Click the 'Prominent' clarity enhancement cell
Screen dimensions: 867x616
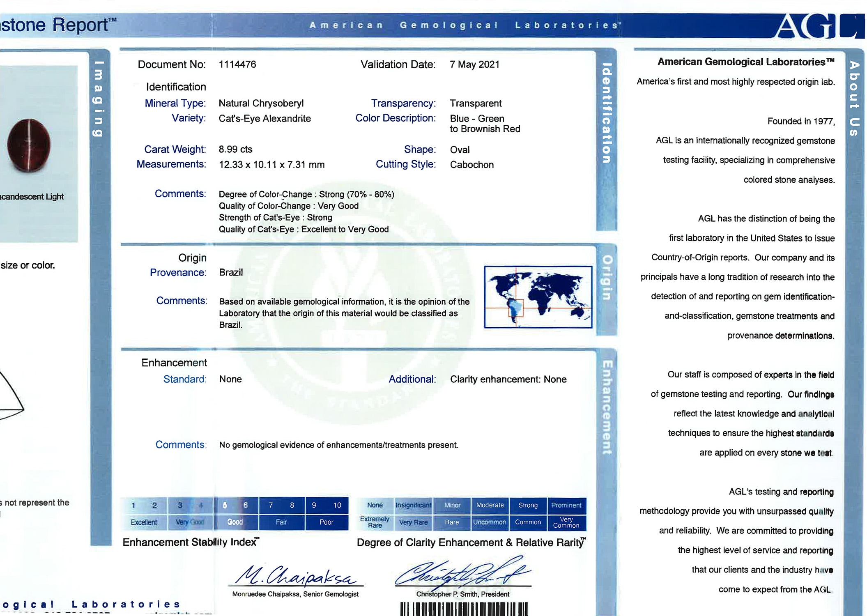566,505
